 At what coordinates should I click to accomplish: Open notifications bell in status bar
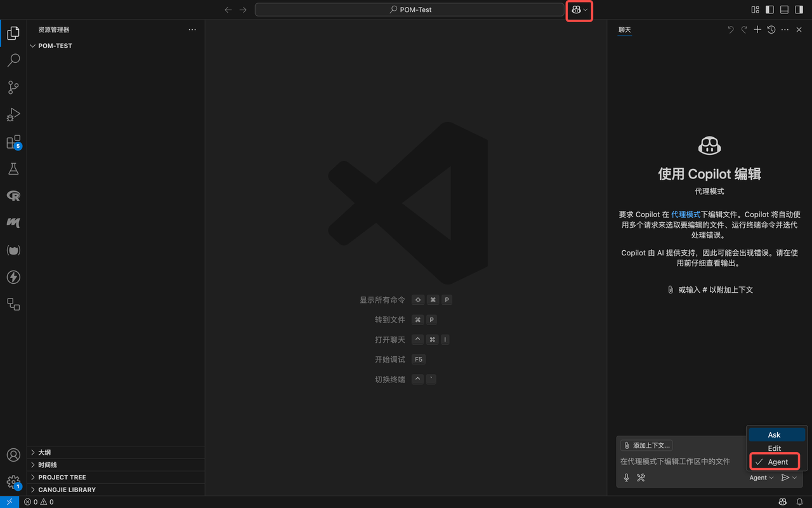pos(800,502)
